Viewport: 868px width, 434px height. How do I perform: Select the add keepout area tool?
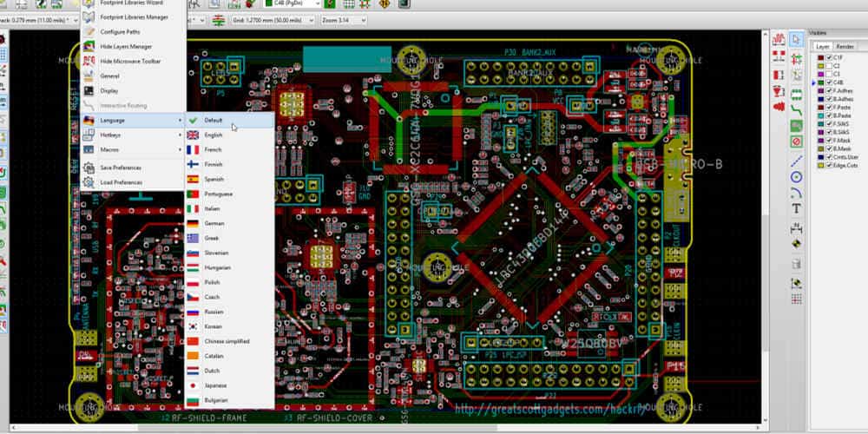(796, 142)
